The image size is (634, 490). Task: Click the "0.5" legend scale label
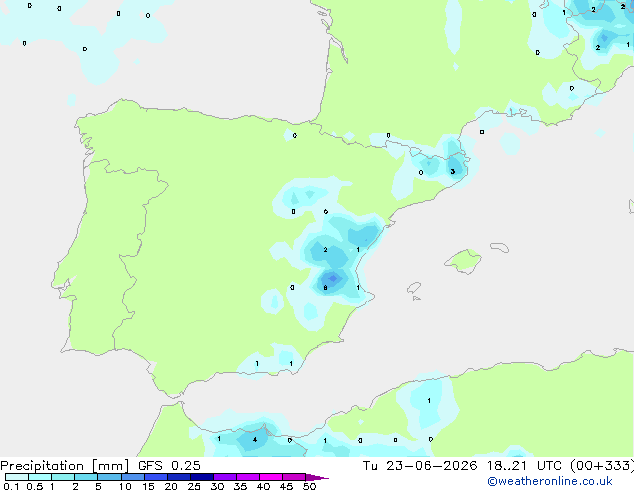click(34, 486)
